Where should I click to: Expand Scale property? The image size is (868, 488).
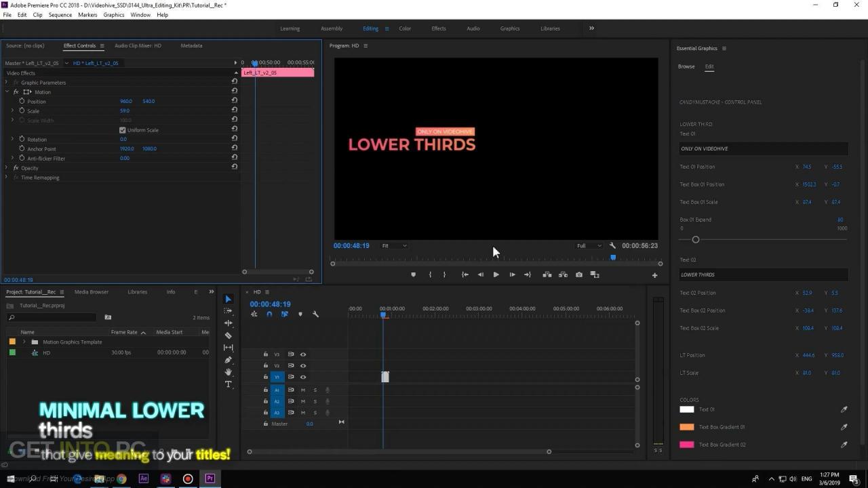(12, 110)
